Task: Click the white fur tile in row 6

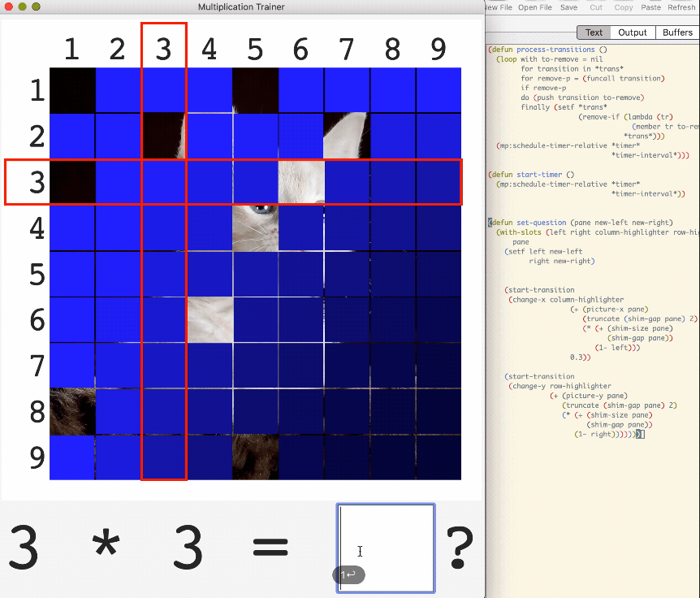Action: point(210,319)
